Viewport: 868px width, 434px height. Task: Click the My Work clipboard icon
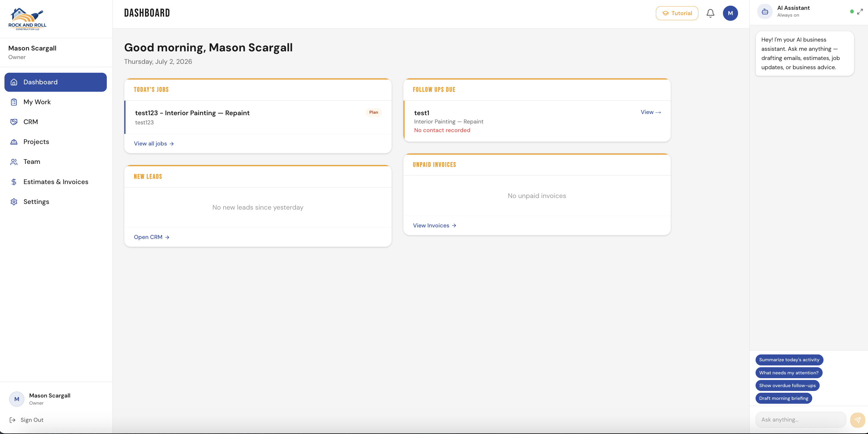(14, 102)
